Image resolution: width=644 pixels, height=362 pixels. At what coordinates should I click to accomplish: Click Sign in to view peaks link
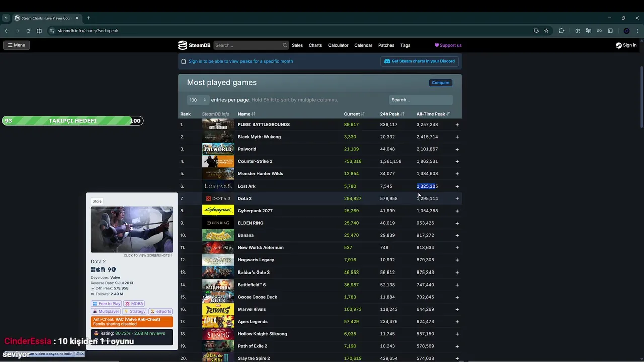coord(240,61)
